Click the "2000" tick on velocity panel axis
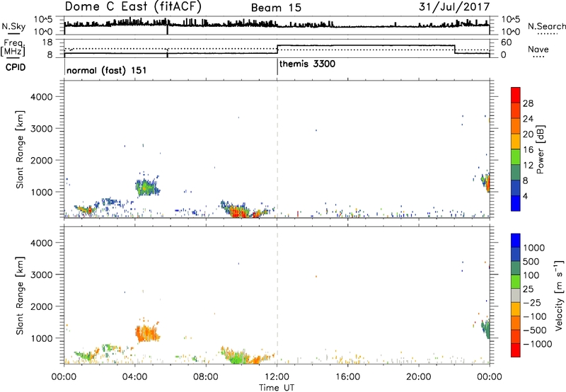This screenshot has height=392, width=566. (x=42, y=306)
